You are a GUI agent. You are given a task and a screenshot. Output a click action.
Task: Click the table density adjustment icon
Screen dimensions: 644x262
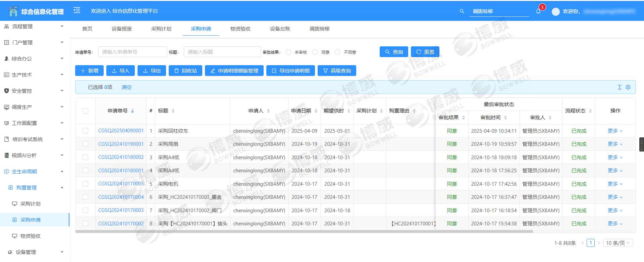620,87
